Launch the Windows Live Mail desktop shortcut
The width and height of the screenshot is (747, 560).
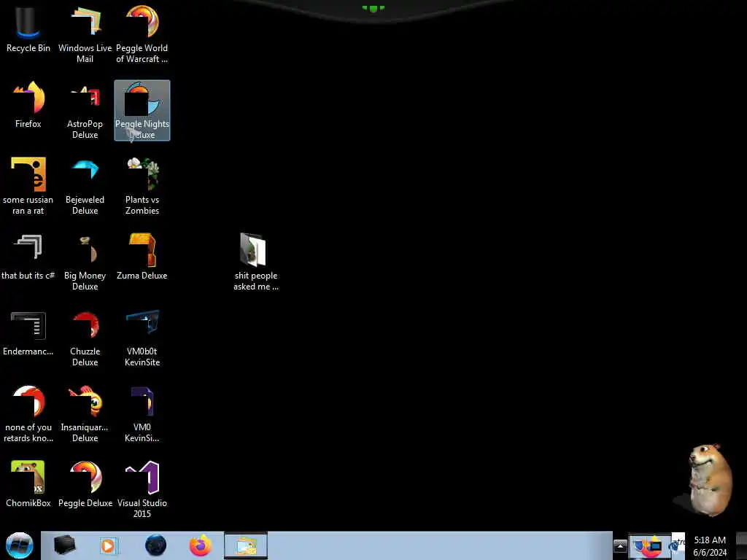coord(85,34)
